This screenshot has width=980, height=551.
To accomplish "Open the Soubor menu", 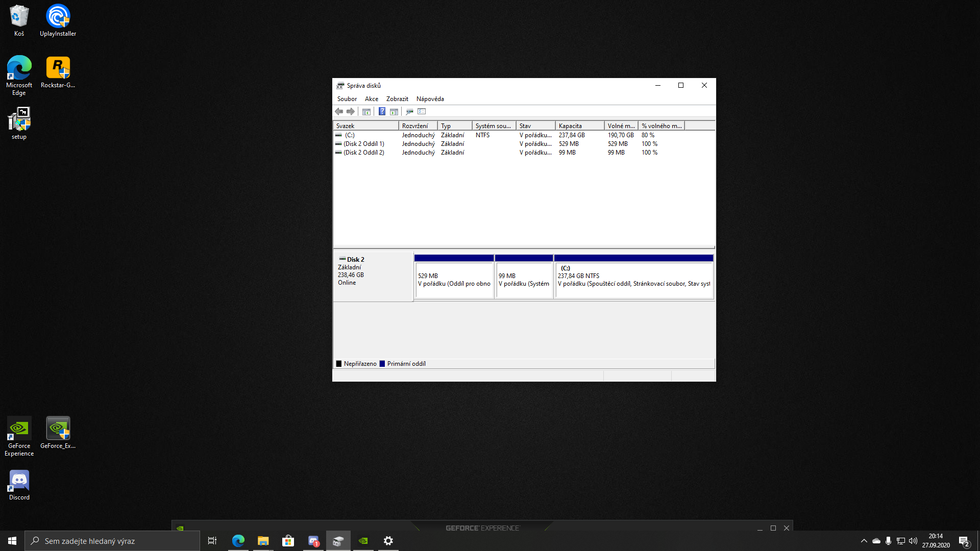I will coord(347,98).
